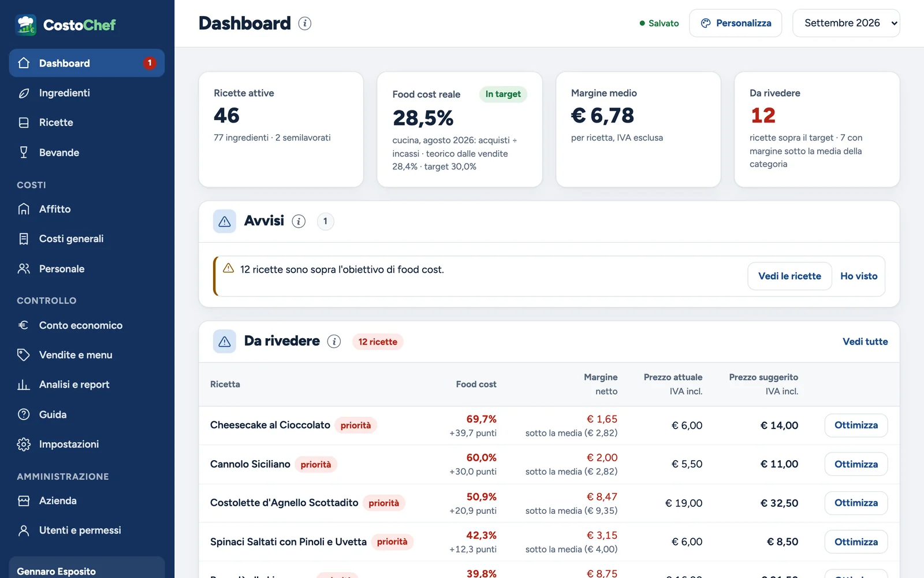Click the Food cost reale value 28,5%
Viewport: 924px width, 578px height.
pyautogui.click(x=423, y=118)
